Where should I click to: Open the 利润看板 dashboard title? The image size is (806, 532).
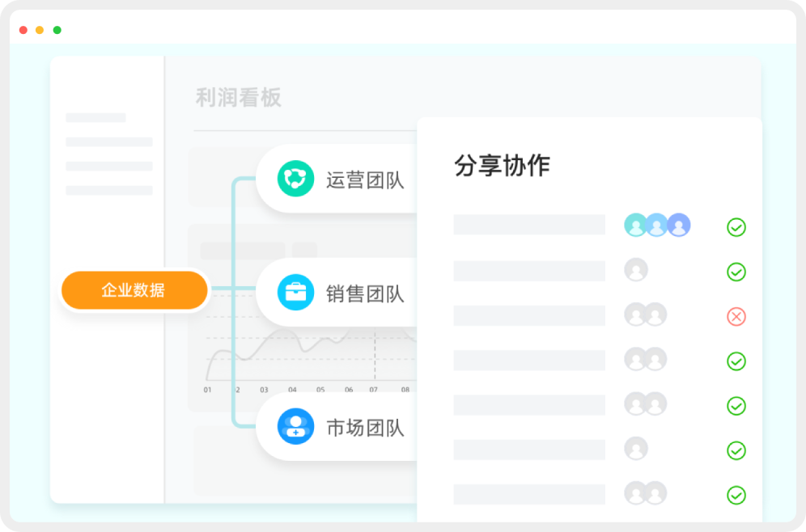point(238,98)
